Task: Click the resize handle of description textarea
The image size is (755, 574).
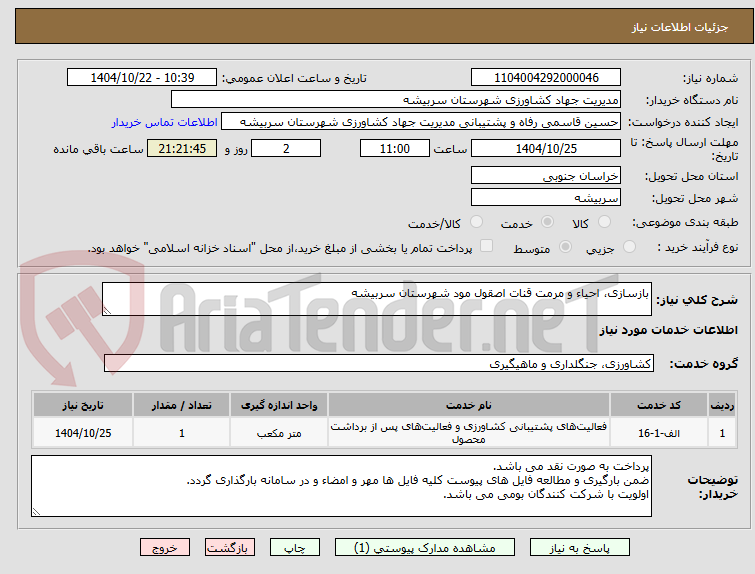Action: (107, 311)
